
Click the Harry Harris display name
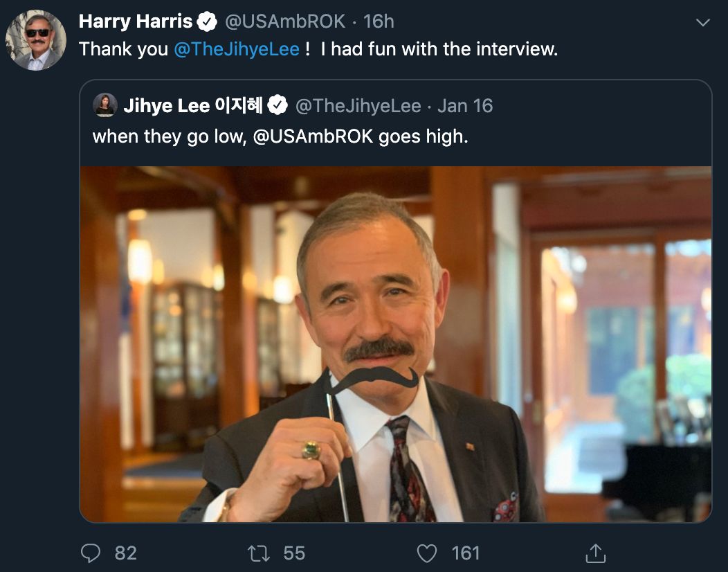(x=136, y=21)
